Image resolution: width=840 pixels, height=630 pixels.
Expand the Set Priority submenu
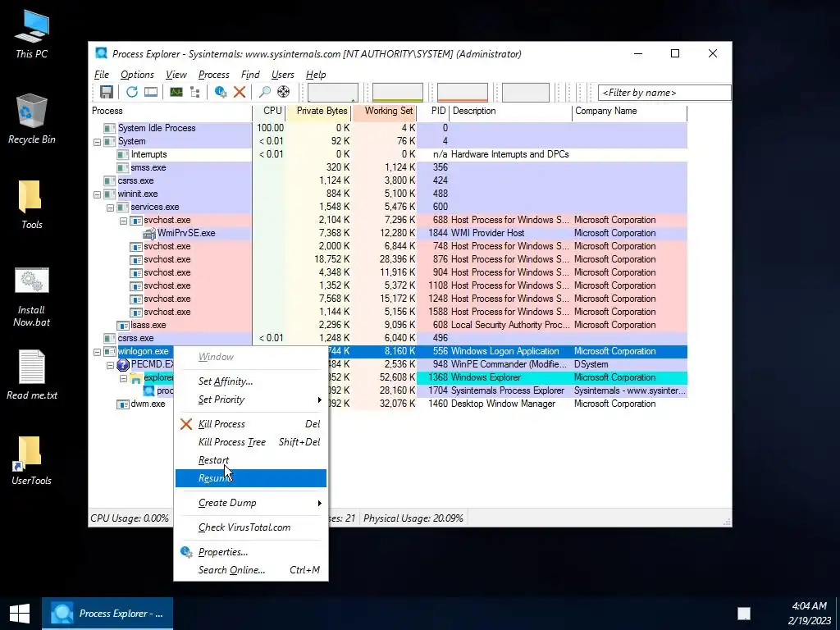click(x=251, y=399)
